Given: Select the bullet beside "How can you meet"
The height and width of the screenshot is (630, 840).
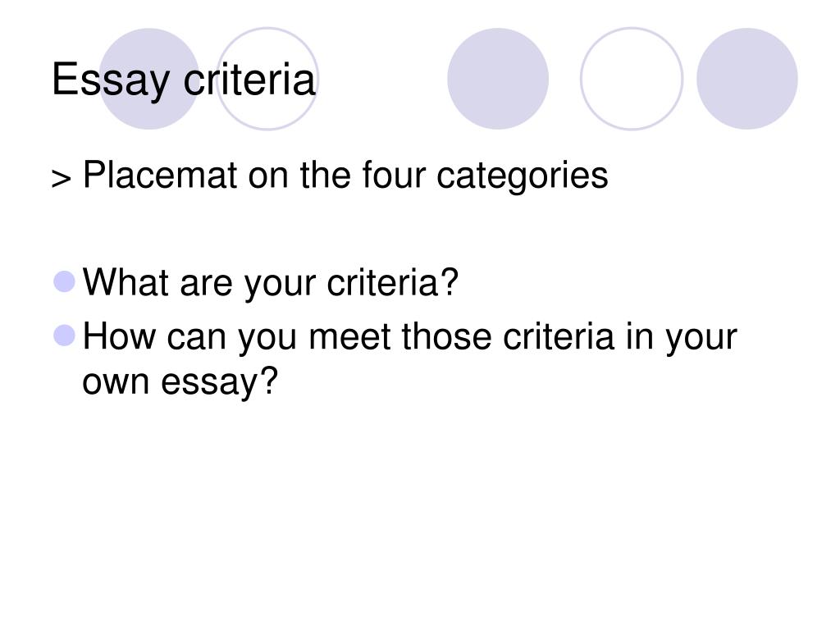Looking at the screenshot, I should click(x=64, y=336).
